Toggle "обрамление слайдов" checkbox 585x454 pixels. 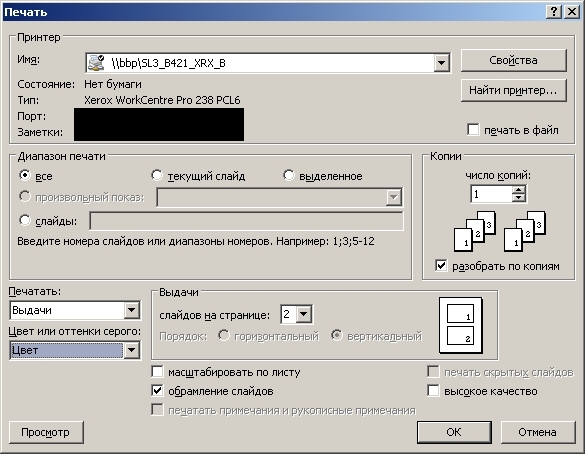[x=157, y=391]
